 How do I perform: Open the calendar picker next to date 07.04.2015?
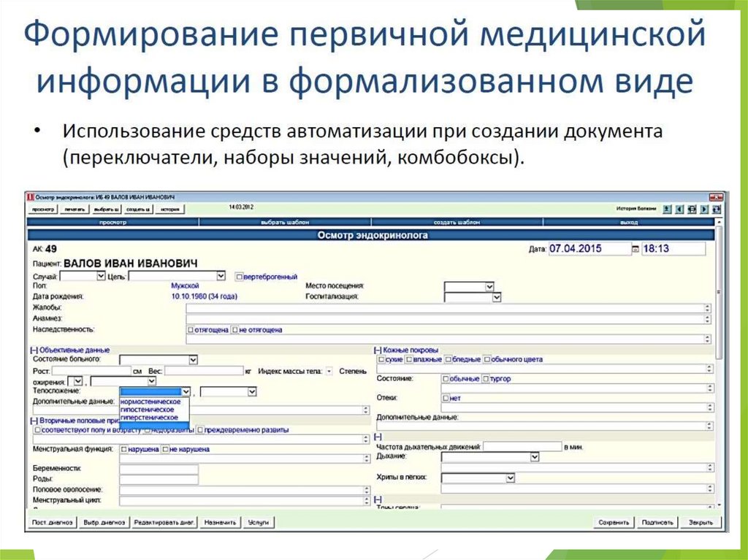click(x=636, y=249)
